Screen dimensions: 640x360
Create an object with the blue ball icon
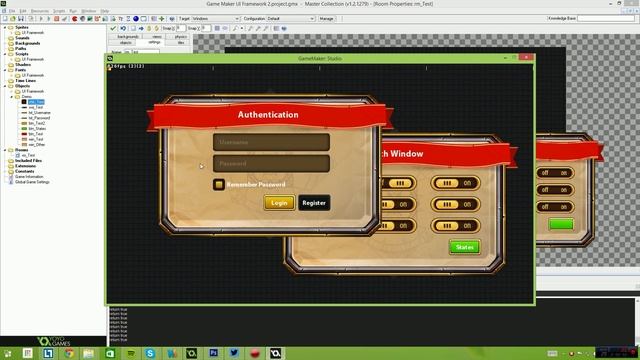136,18
